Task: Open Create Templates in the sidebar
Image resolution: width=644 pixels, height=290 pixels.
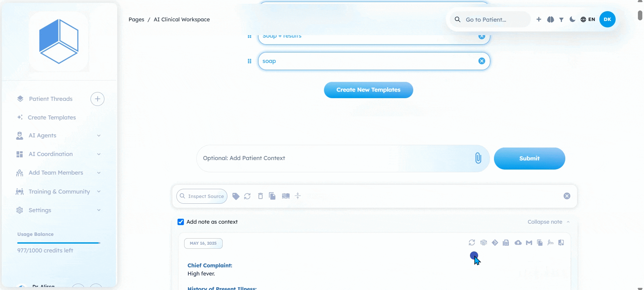Action: click(x=52, y=117)
